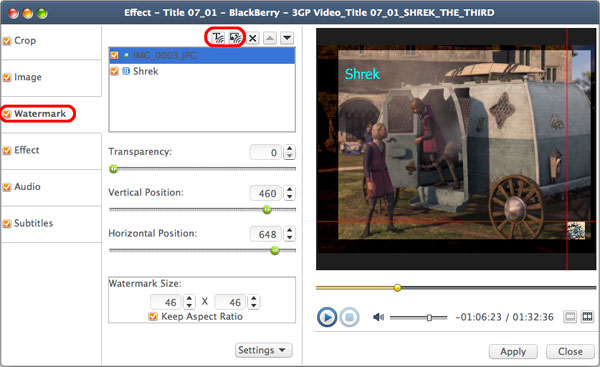Screen dimensions: 600x367
Task: Toggle the Crop checkbox
Action: (x=7, y=41)
